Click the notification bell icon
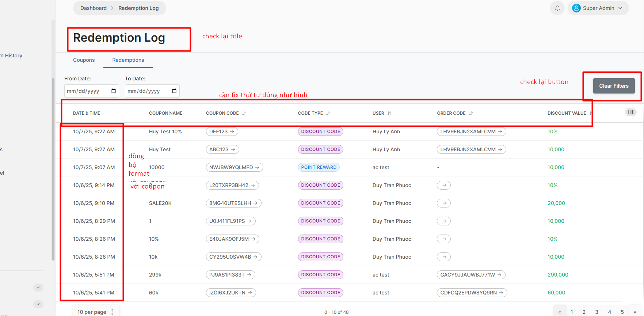644x316 pixels. pos(557,8)
